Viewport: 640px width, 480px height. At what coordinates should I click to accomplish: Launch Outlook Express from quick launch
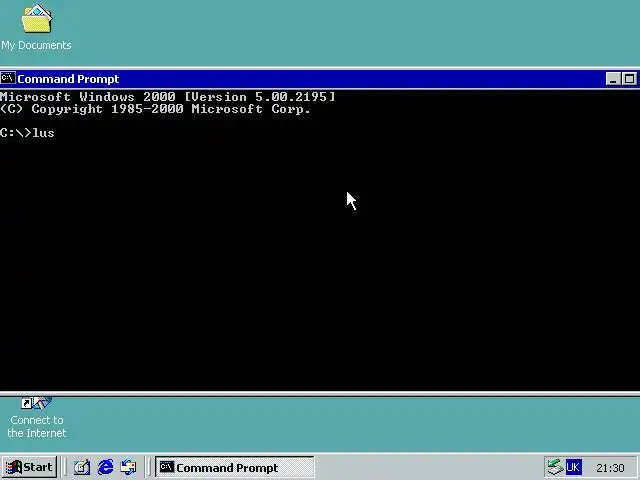tap(129, 467)
